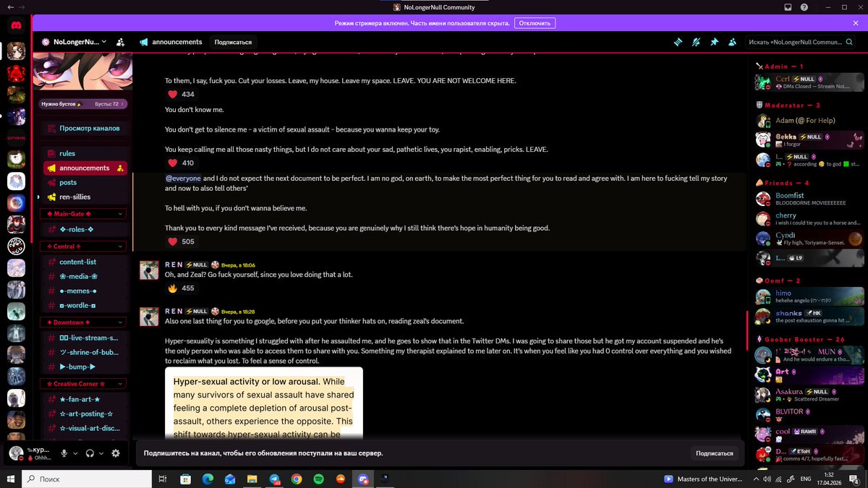Open the wordle channel
Viewport: 868px width, 488px height.
click(84, 305)
